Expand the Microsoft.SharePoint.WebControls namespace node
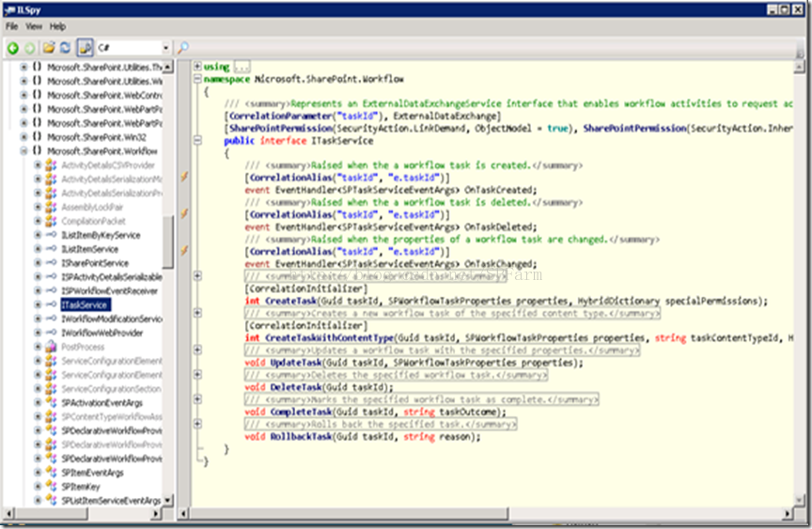 point(23,95)
